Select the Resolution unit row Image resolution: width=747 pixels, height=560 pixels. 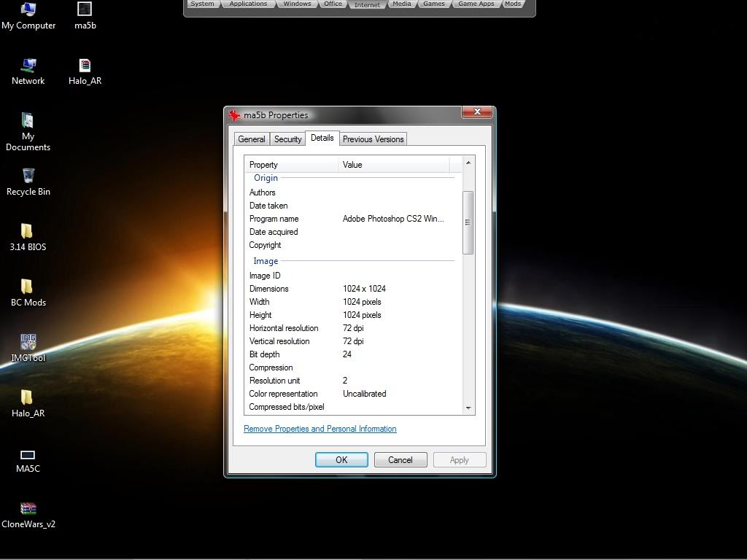[352, 381]
